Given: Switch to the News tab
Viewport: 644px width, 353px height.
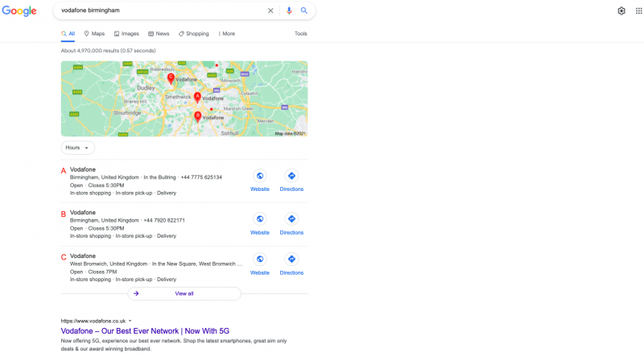Looking at the screenshot, I should (x=159, y=34).
